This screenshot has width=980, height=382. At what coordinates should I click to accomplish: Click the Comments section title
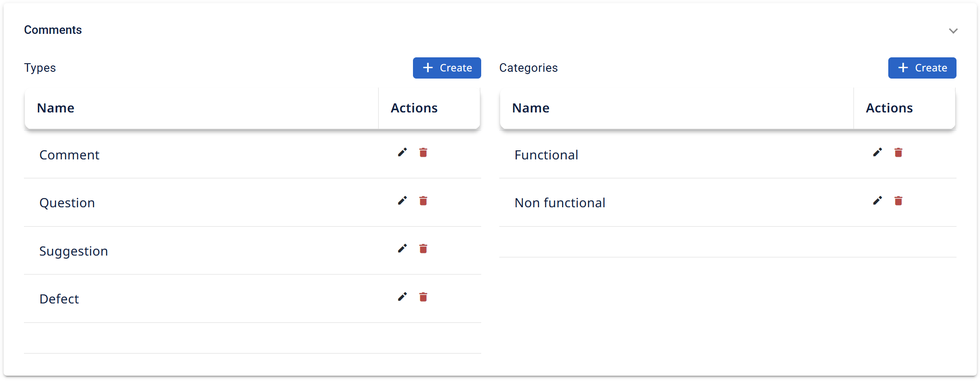click(53, 30)
